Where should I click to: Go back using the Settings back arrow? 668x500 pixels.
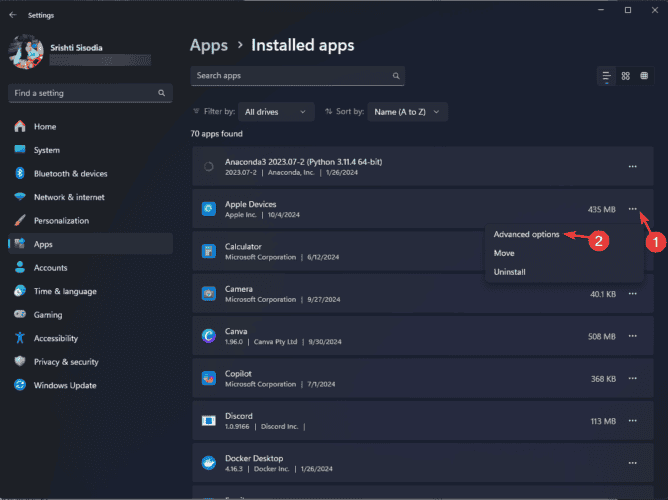click(x=13, y=15)
